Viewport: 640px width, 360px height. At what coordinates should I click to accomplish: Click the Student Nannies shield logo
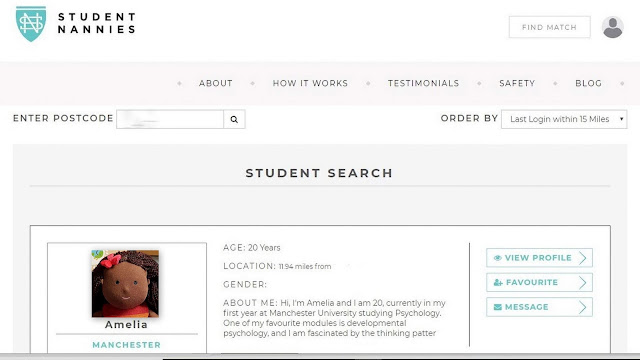31,24
